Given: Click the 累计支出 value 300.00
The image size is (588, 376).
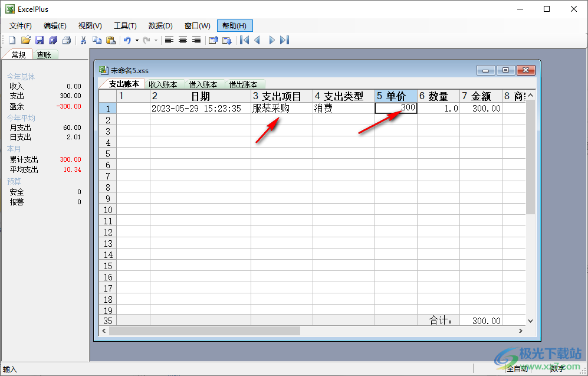Looking at the screenshot, I should (x=70, y=159).
